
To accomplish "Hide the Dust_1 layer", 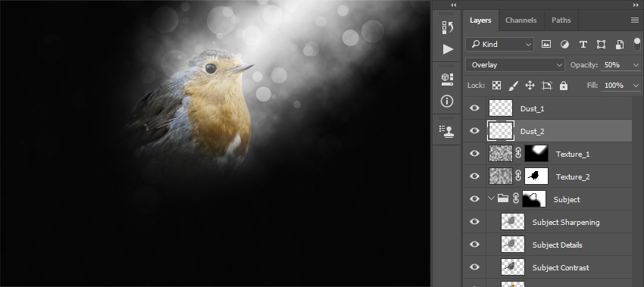I will (x=474, y=108).
